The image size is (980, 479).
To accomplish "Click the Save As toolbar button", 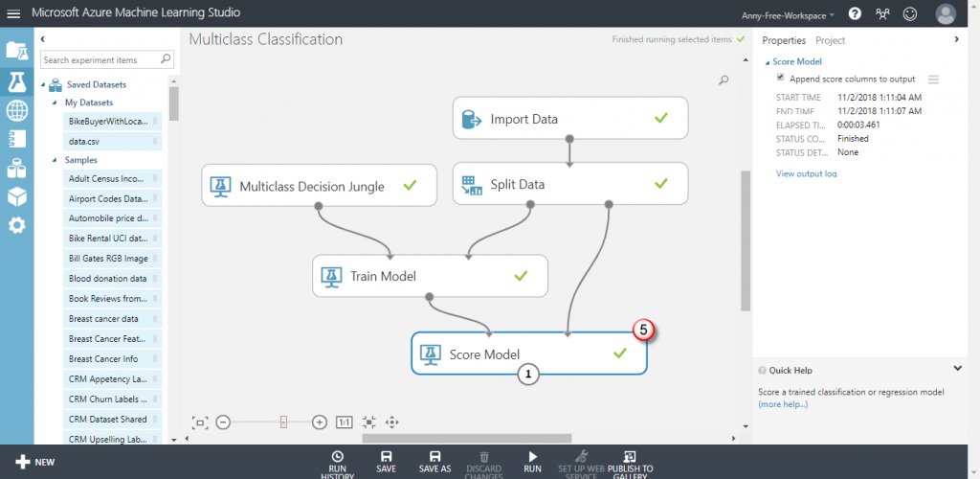I will 435,463.
